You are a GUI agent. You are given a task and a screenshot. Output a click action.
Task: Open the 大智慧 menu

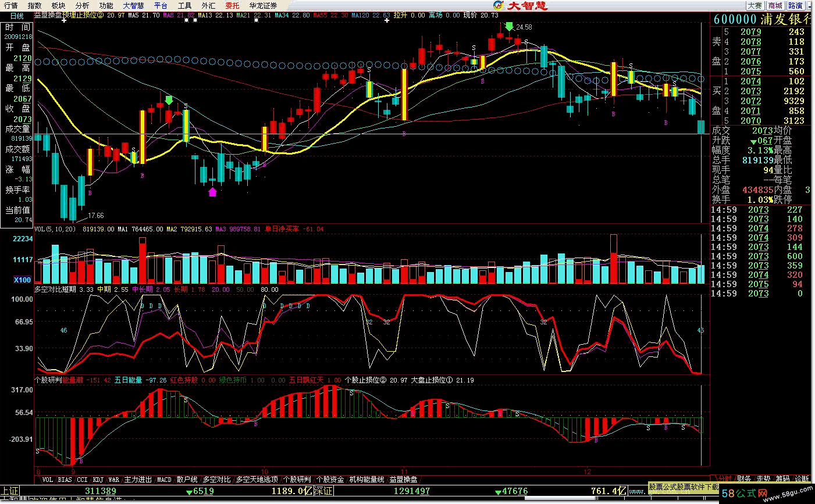click(133, 5)
